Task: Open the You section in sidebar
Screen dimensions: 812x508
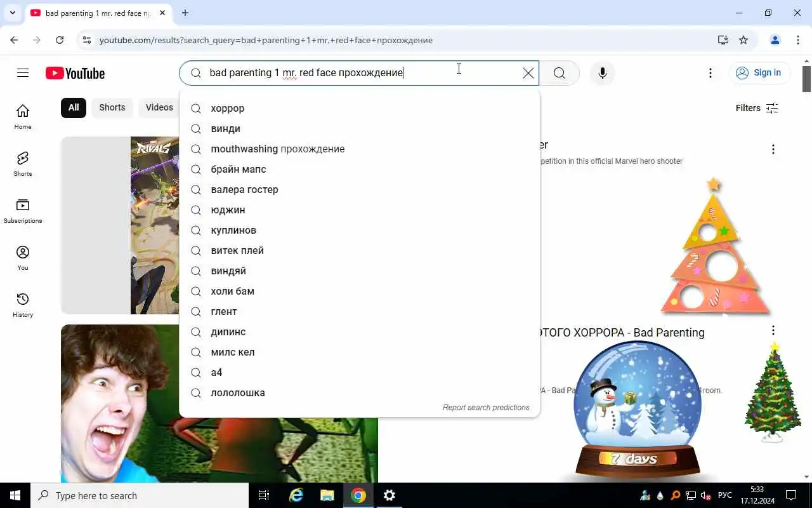Action: tap(23, 258)
